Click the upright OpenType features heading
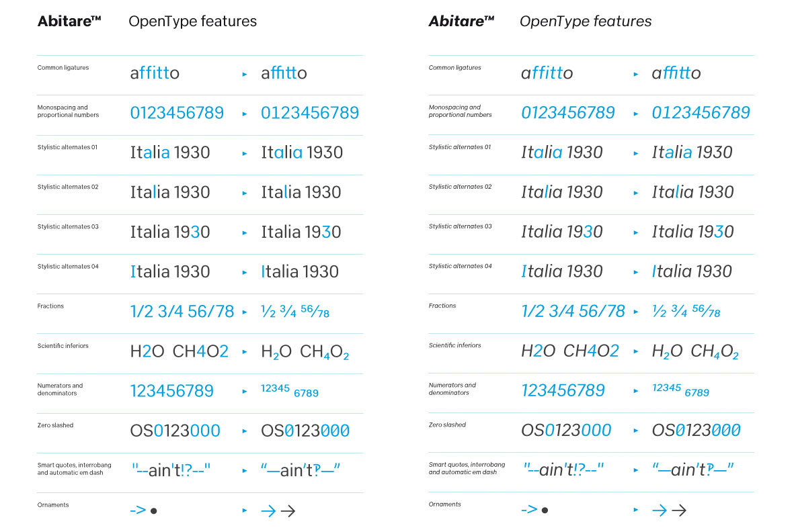 (x=192, y=21)
